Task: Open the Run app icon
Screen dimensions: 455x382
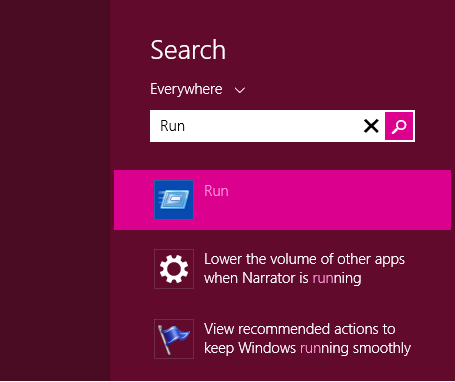Action: [x=174, y=200]
